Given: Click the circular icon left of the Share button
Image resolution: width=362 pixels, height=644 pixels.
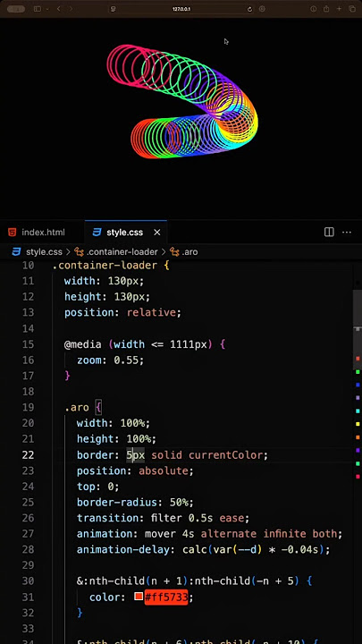Looking at the screenshot, I should pos(314,9).
